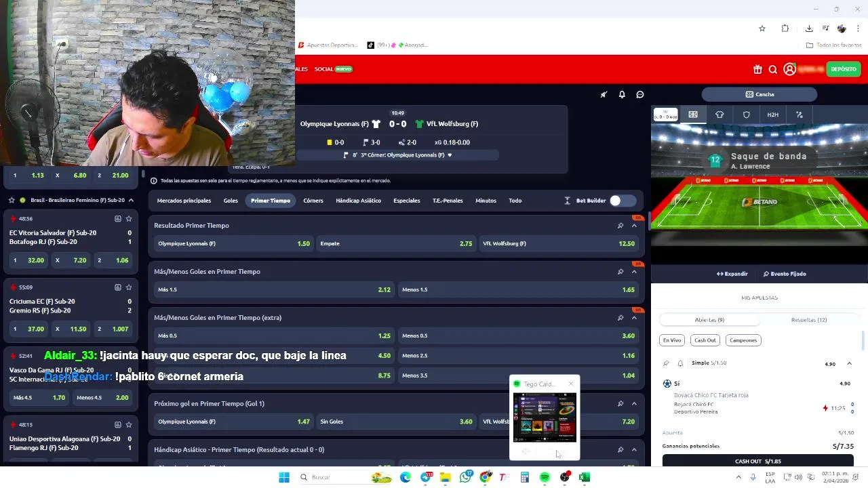Image resolution: width=868 pixels, height=488 pixels.
Task: Open WhatsApp from the taskbar
Action: click(x=465, y=477)
